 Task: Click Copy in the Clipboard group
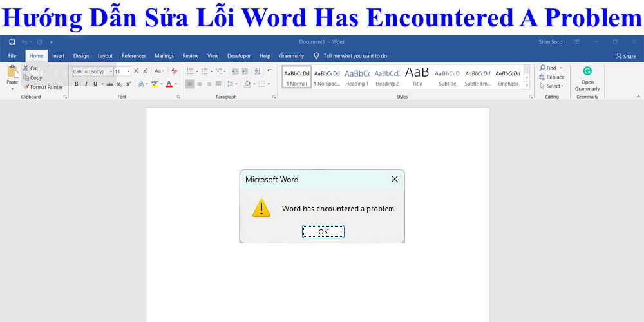coord(32,78)
